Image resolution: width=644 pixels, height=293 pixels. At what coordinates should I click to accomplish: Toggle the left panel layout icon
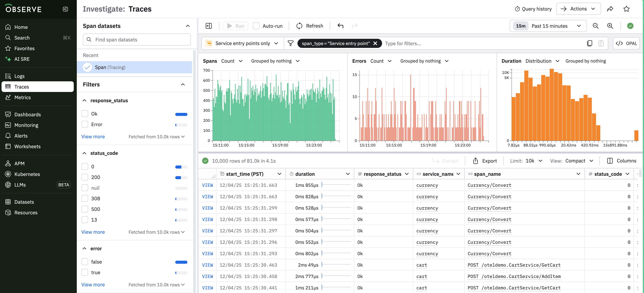coord(209,26)
